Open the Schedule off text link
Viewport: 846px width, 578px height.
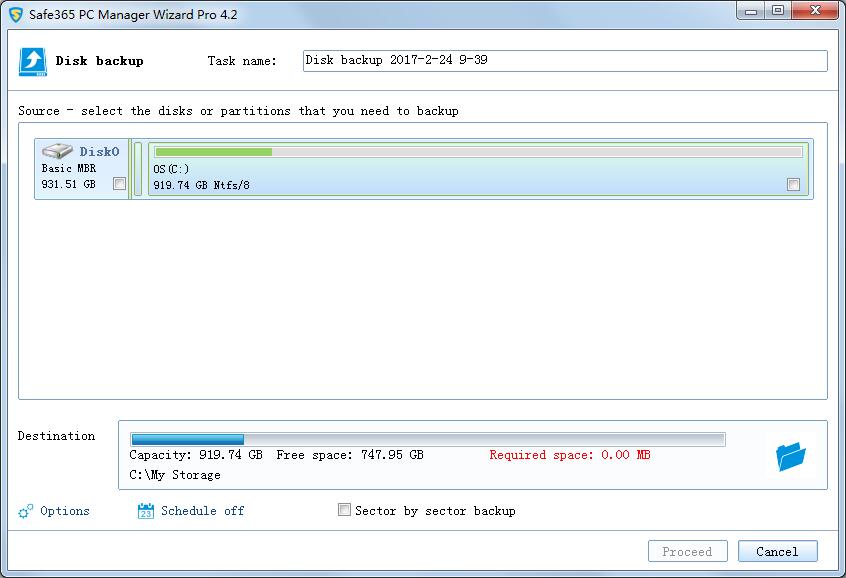click(x=202, y=511)
